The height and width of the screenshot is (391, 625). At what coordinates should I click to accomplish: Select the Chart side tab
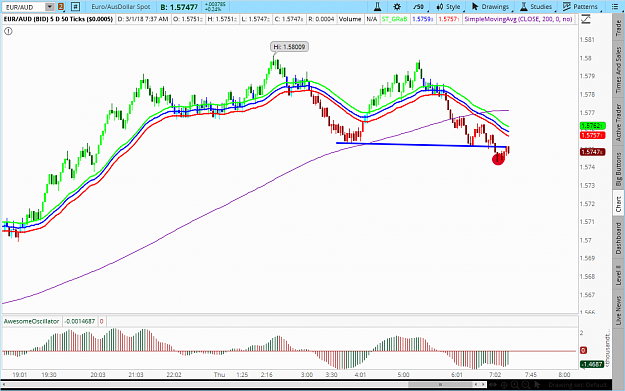(x=618, y=204)
